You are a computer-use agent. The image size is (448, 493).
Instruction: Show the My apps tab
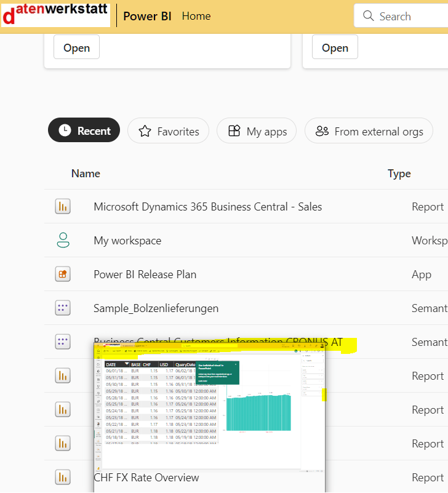(257, 131)
